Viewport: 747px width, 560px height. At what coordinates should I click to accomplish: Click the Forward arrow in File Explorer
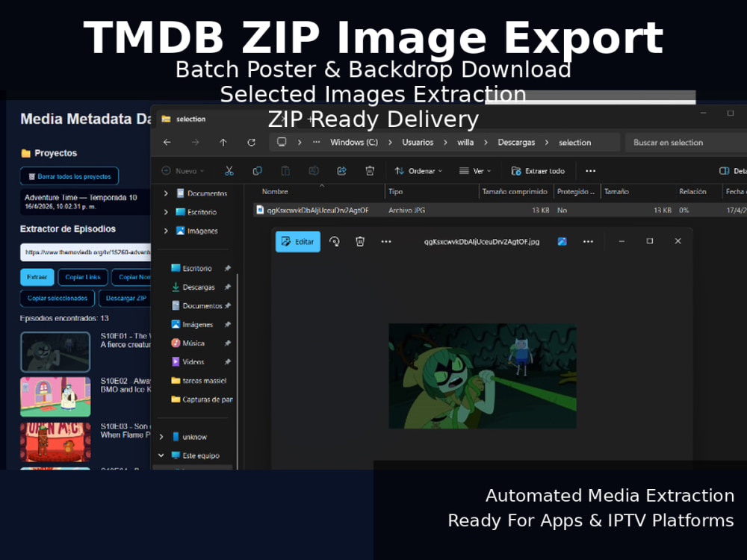click(195, 143)
